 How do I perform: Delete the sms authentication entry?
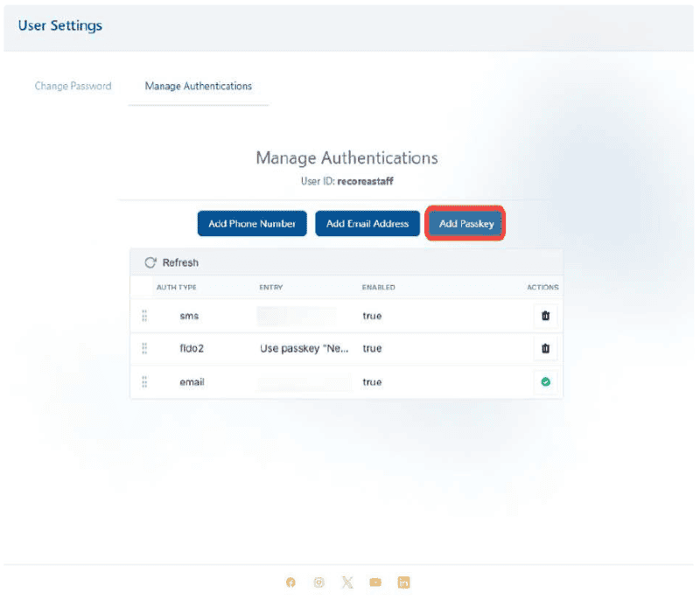(x=545, y=316)
